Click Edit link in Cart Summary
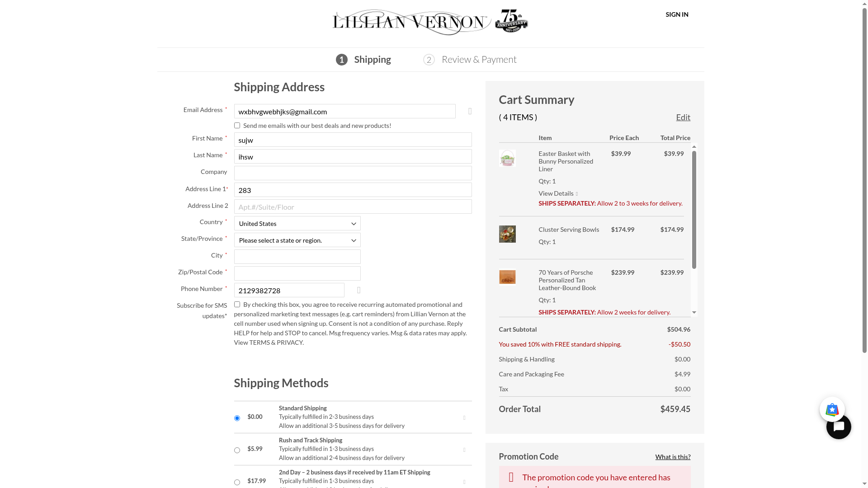The height and width of the screenshot is (488, 868). click(683, 117)
